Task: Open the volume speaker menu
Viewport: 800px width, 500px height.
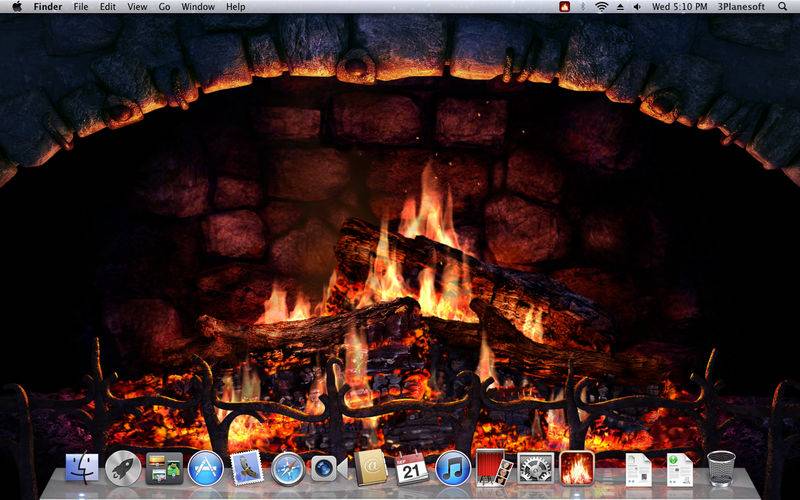Action: click(637, 7)
